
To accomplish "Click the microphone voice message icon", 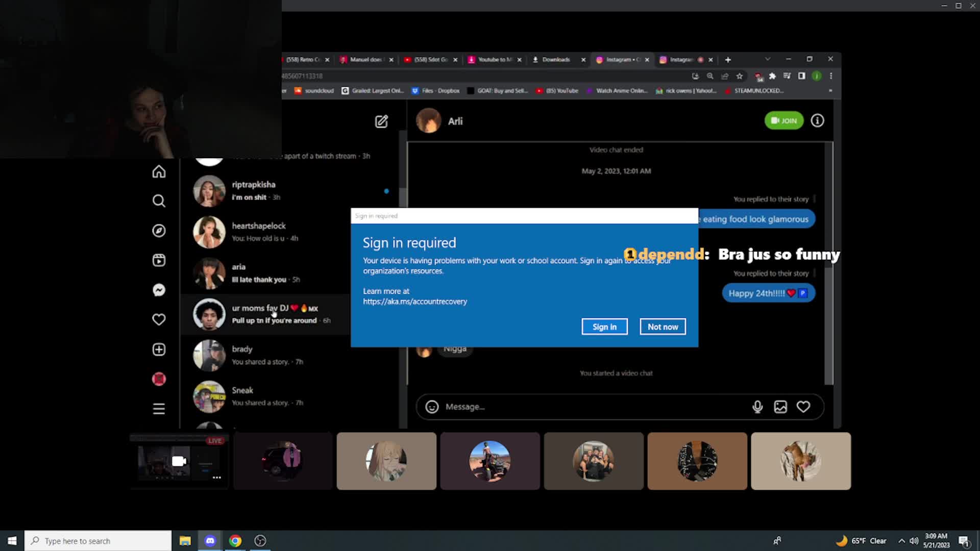I will pyautogui.click(x=757, y=407).
